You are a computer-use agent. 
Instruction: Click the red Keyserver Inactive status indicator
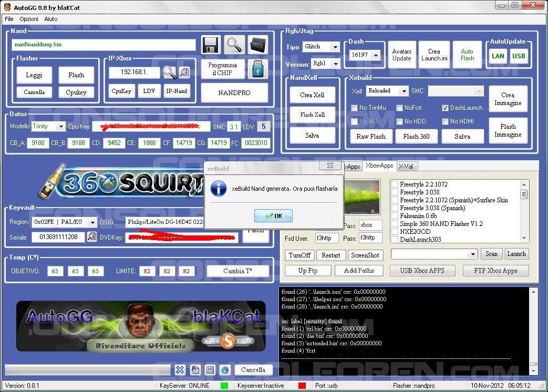[302, 386]
